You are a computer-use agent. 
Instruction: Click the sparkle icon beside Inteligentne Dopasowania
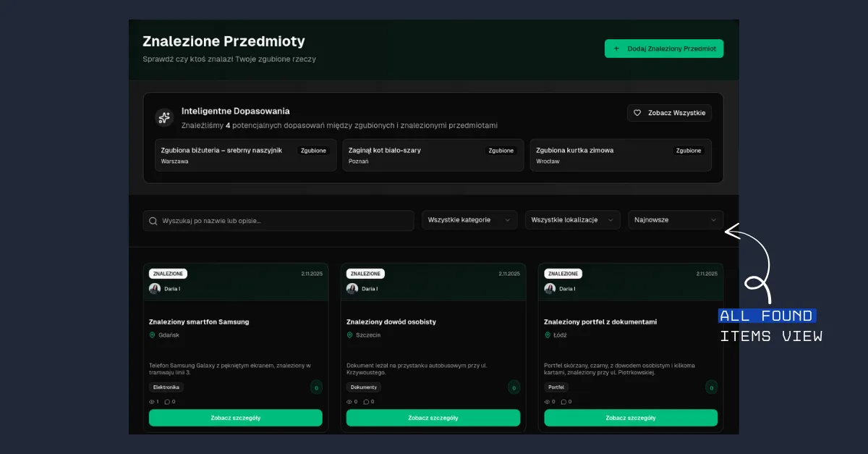pyautogui.click(x=164, y=118)
